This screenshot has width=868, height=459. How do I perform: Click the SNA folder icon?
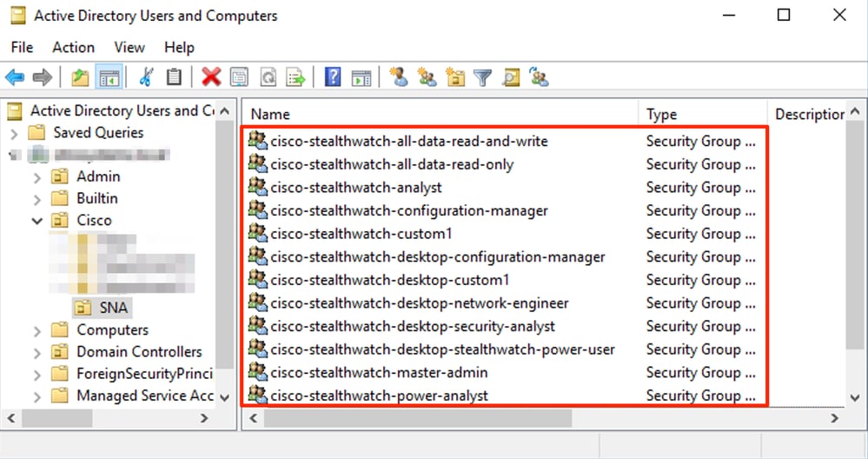click(83, 308)
